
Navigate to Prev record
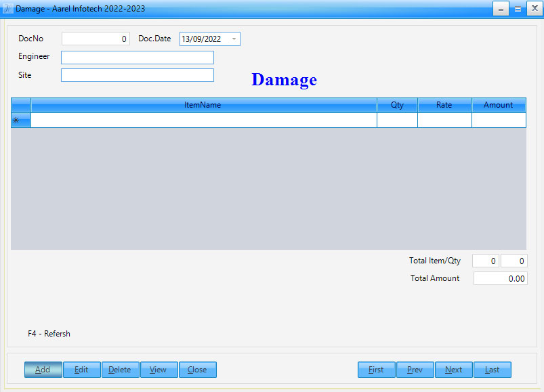tap(415, 370)
